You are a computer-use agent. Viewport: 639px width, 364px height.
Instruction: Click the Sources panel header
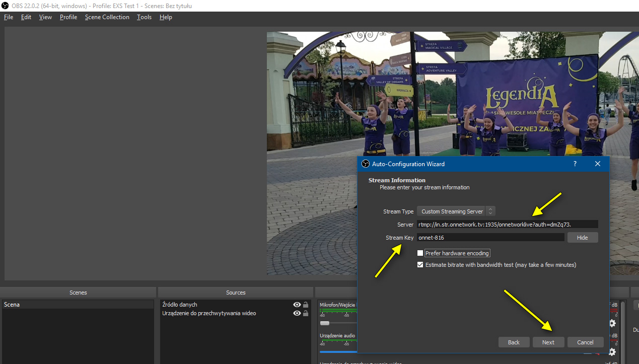tap(236, 293)
